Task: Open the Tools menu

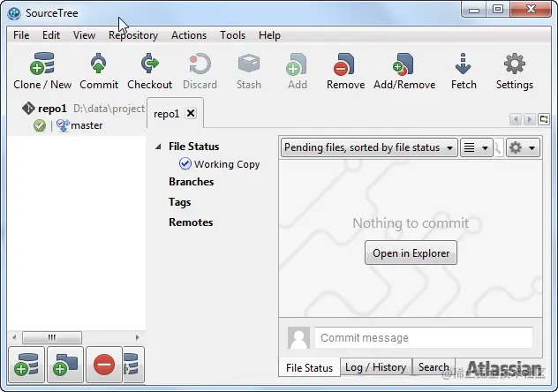Action: click(x=233, y=35)
